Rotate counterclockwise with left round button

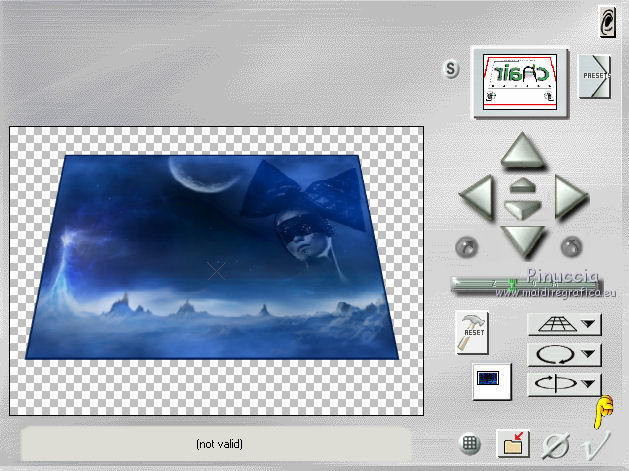coord(467,247)
